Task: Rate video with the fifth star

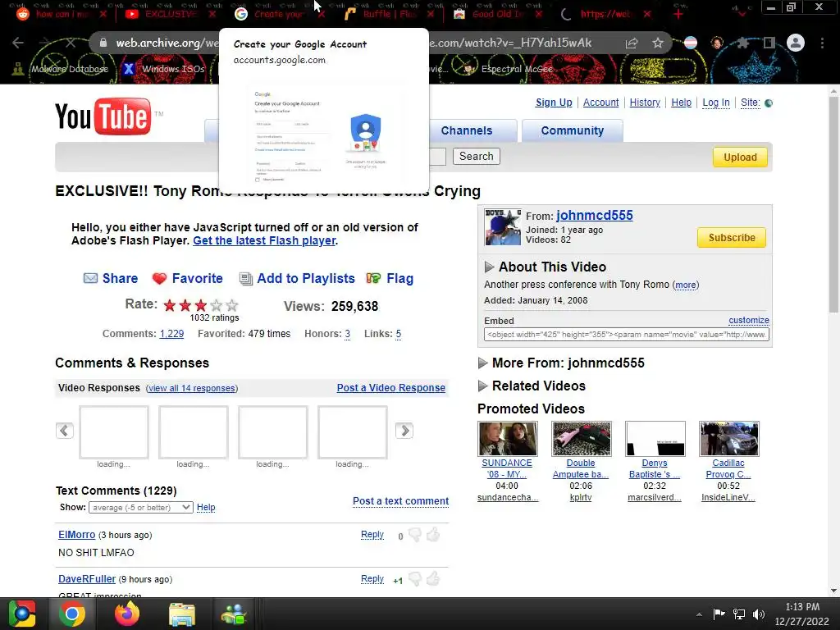Action: click(232, 305)
